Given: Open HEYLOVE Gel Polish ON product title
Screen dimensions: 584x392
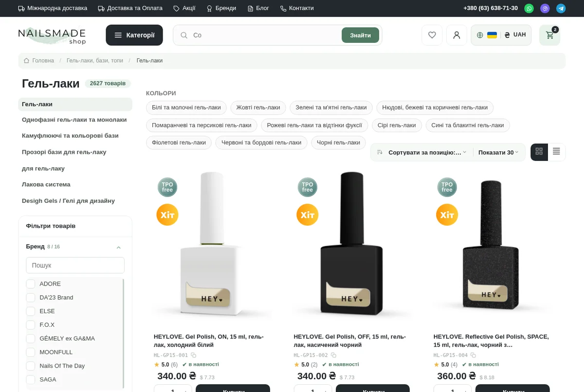Looking at the screenshot, I should pos(209,340).
